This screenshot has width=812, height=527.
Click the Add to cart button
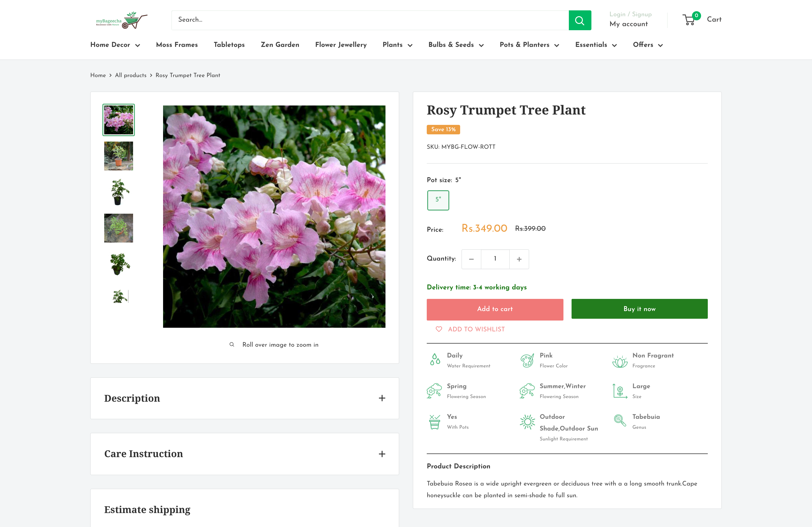(x=495, y=309)
